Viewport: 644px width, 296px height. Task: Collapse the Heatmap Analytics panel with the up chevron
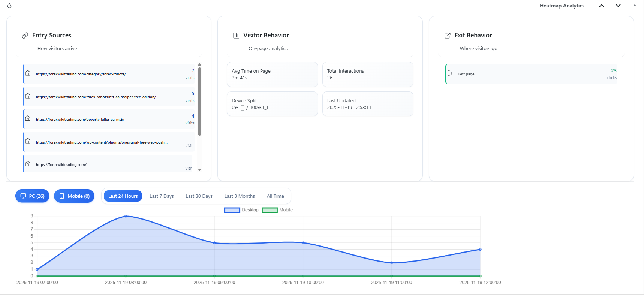tap(602, 6)
